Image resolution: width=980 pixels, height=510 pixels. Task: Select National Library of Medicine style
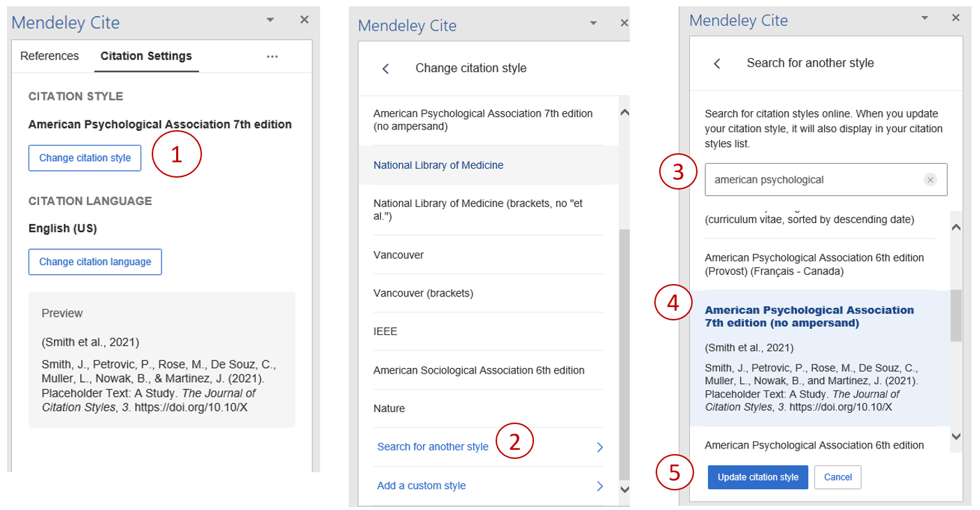coord(489,165)
